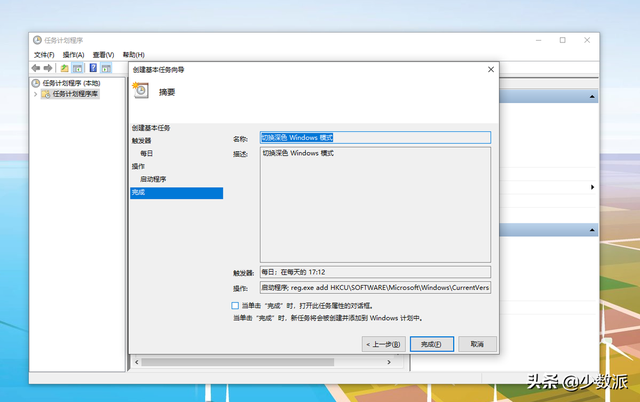Click the < 上一步(B) button
640x402 pixels.
point(383,344)
